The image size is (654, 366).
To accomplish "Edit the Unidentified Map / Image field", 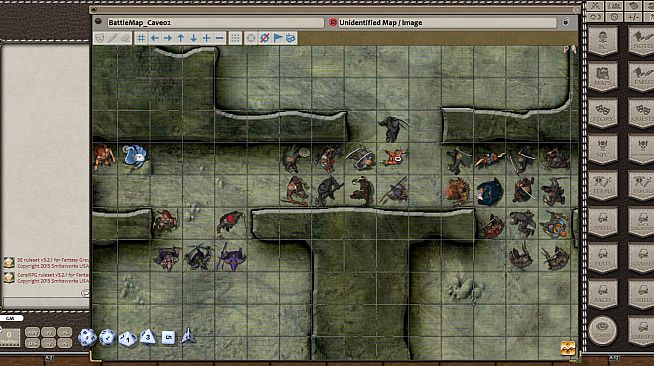I will pyautogui.click(x=447, y=23).
